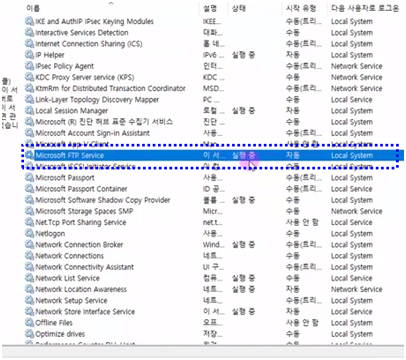Click the IPsec Policy Agent service icon
The width and height of the screenshot is (406, 360).
[x=29, y=66]
